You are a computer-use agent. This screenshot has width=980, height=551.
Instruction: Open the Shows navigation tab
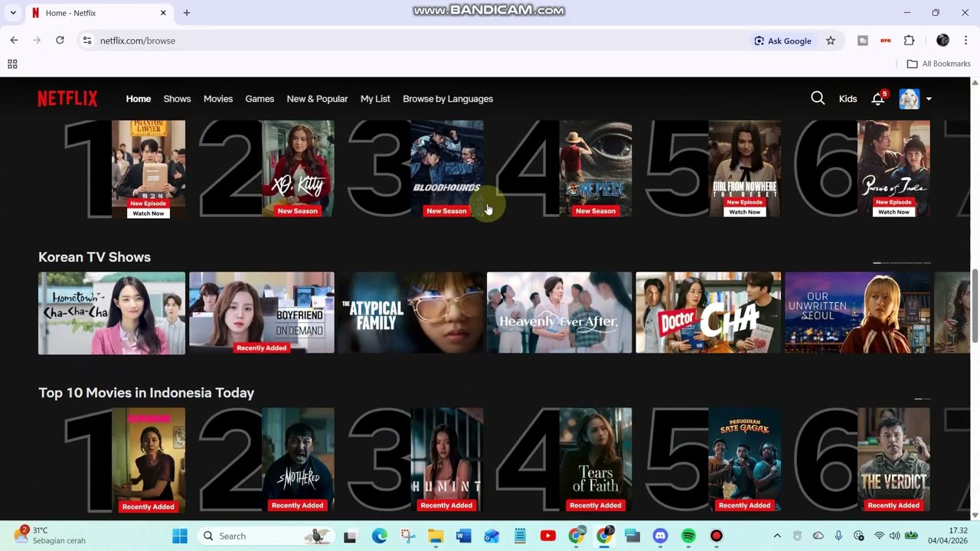(x=177, y=99)
